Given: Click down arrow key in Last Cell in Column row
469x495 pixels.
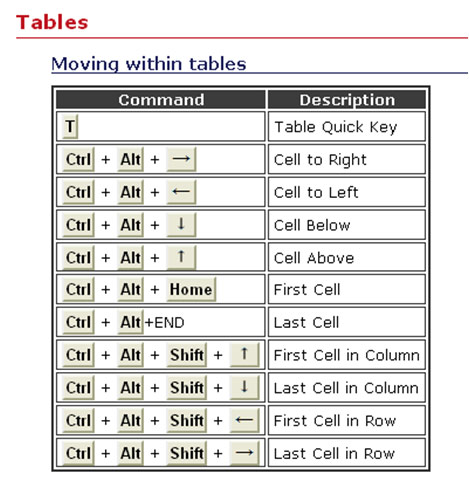Looking at the screenshot, I should click(244, 387).
